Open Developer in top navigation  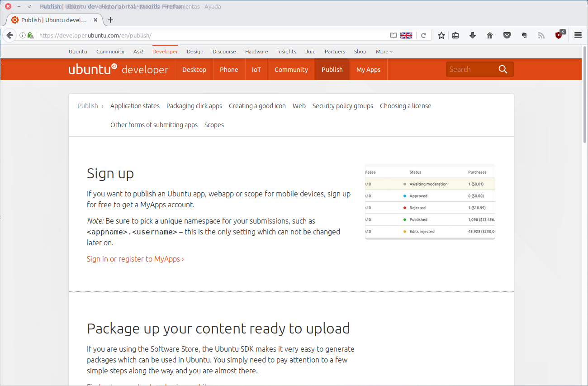coord(165,52)
